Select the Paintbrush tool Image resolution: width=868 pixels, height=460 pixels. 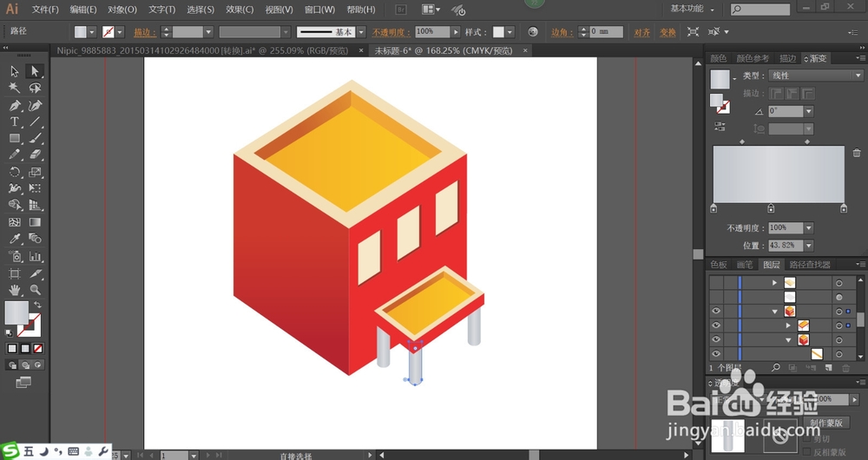tap(35, 138)
